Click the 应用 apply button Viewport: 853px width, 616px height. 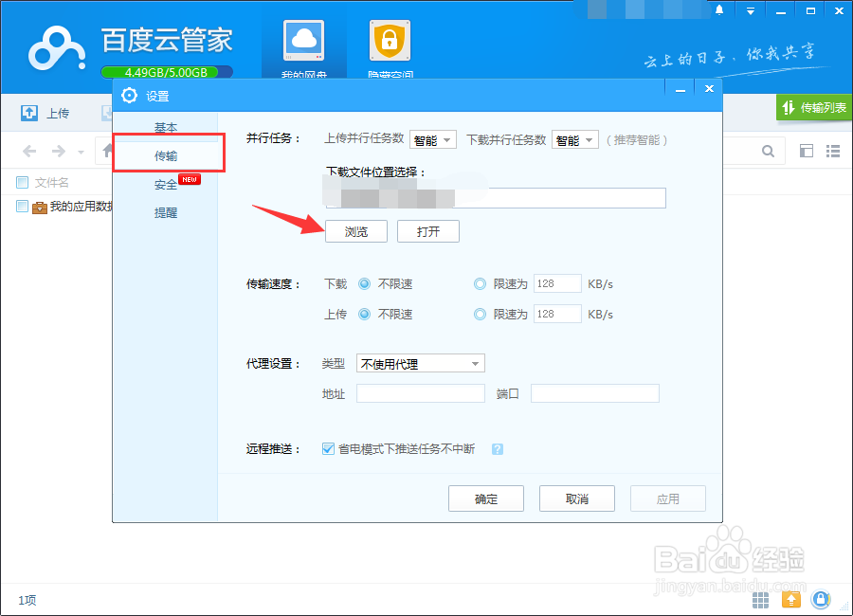pos(667,498)
